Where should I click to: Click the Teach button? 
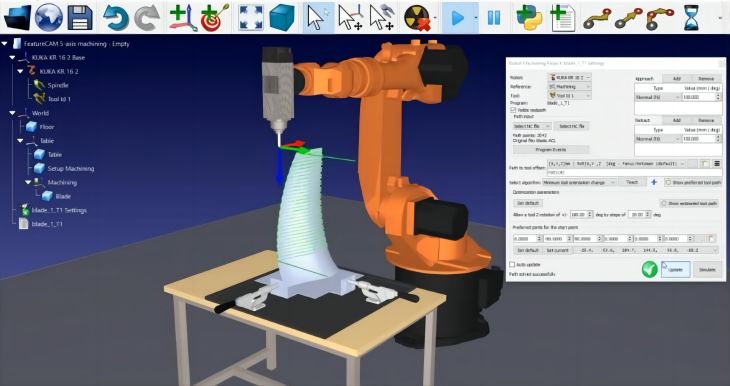[632, 183]
